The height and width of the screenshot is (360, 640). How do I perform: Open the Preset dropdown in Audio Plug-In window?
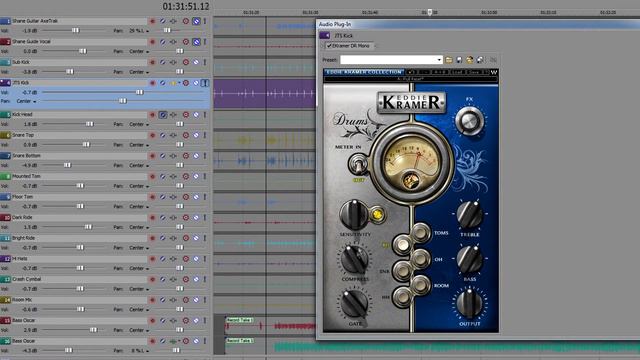point(439,60)
